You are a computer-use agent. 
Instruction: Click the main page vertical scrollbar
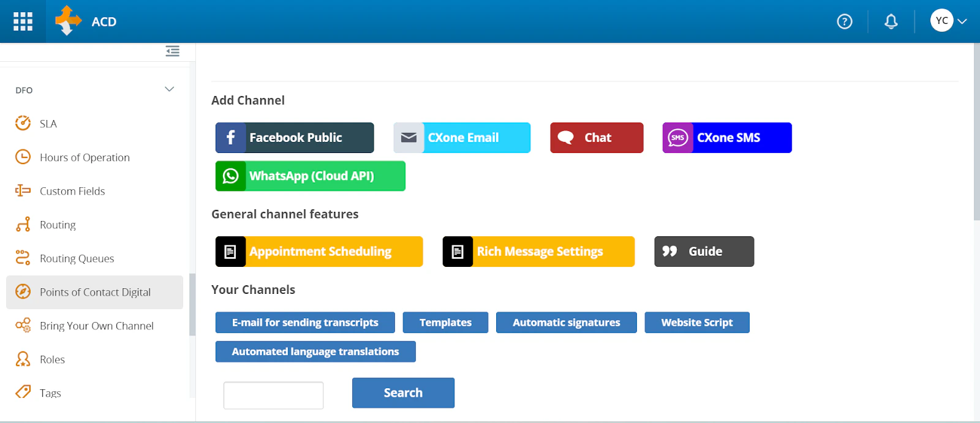(x=976, y=132)
